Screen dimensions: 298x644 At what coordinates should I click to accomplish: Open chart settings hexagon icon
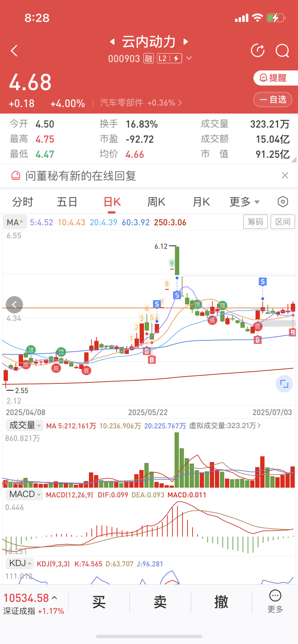pos(283,202)
